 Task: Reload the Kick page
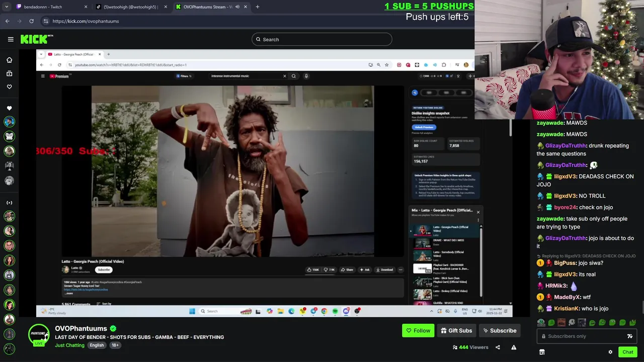point(31,21)
